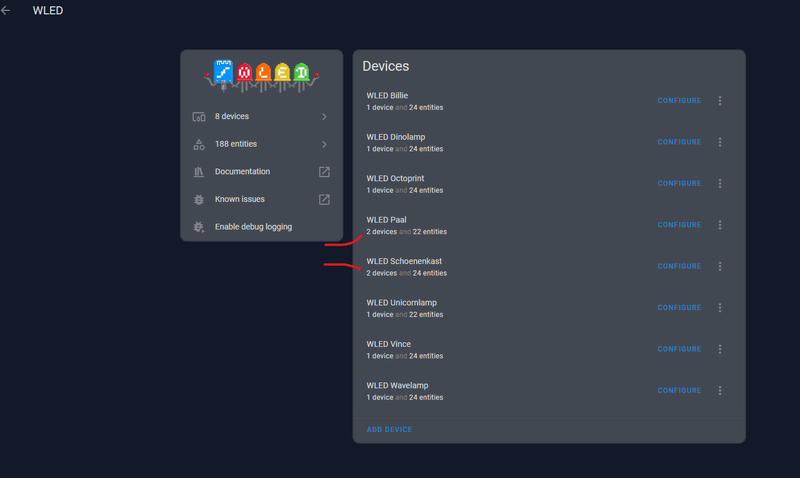Click the entities shapes icon
Screen dimensions: 800x478
coord(199,144)
